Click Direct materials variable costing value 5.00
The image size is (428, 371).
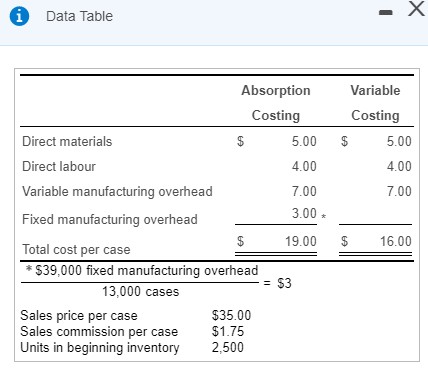pos(399,141)
